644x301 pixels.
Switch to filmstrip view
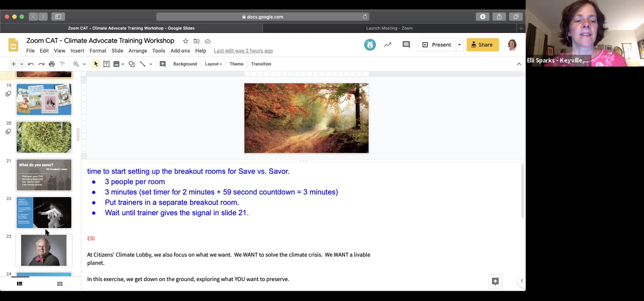pyautogui.click(x=20, y=284)
